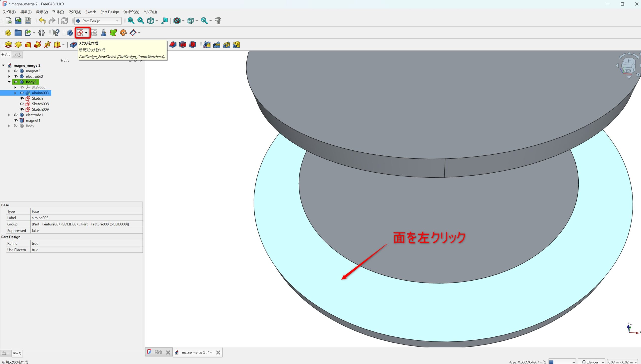641x364 pixels.
Task: Select the Additive Helix tool
Action: (47, 45)
